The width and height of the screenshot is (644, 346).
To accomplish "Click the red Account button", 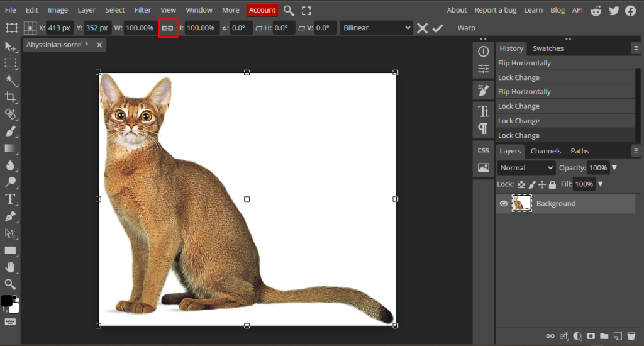I will click(x=262, y=10).
